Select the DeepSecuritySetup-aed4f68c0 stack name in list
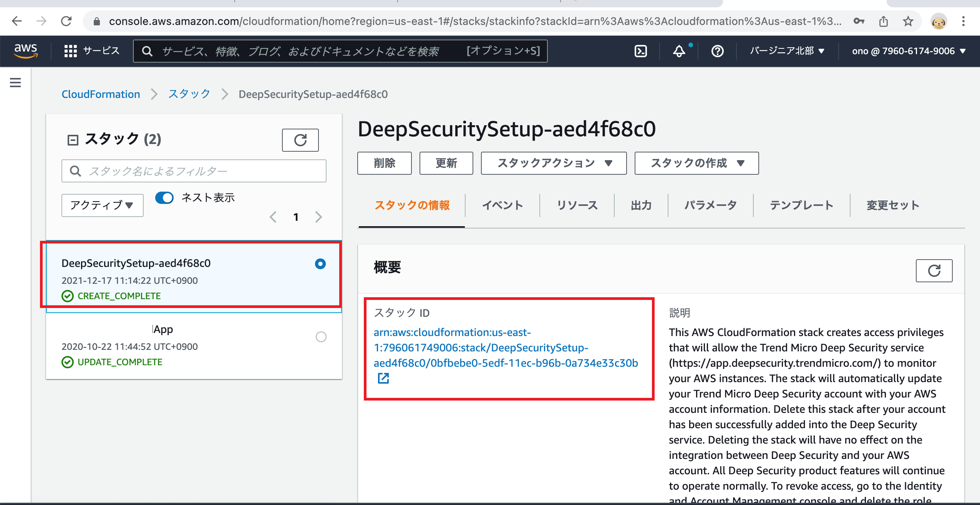 [x=136, y=263]
